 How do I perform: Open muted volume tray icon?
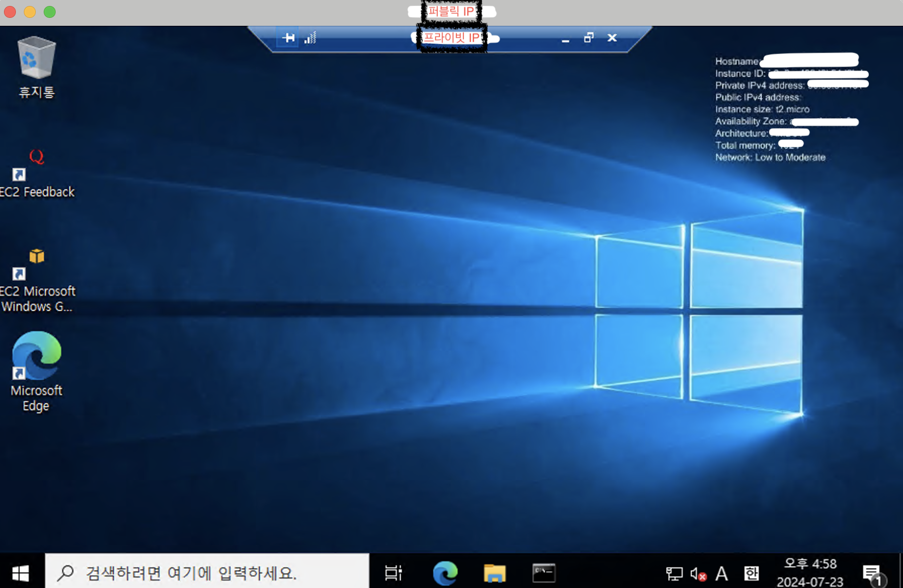coord(698,574)
